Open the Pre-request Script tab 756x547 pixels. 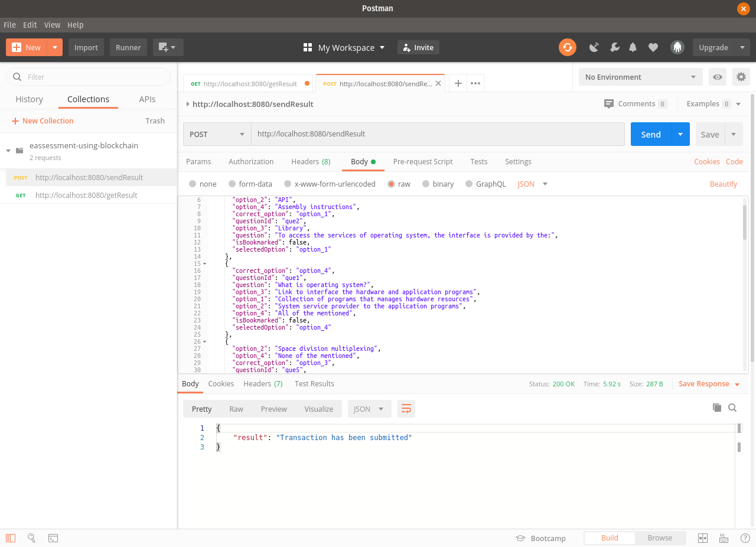(x=423, y=161)
